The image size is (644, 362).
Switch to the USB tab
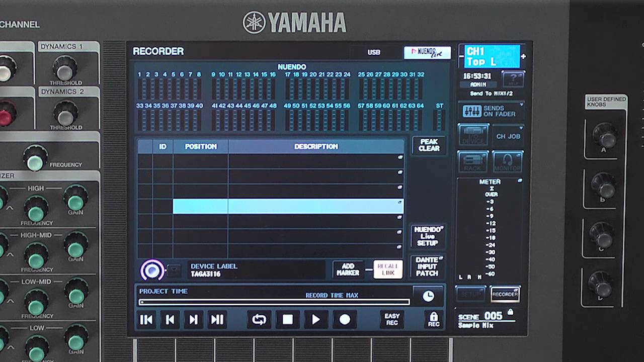(374, 52)
